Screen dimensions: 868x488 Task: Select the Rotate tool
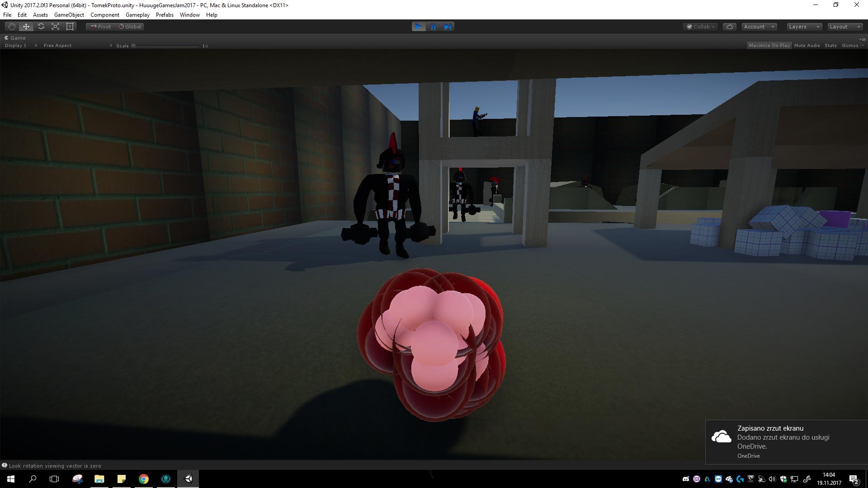(x=41, y=27)
